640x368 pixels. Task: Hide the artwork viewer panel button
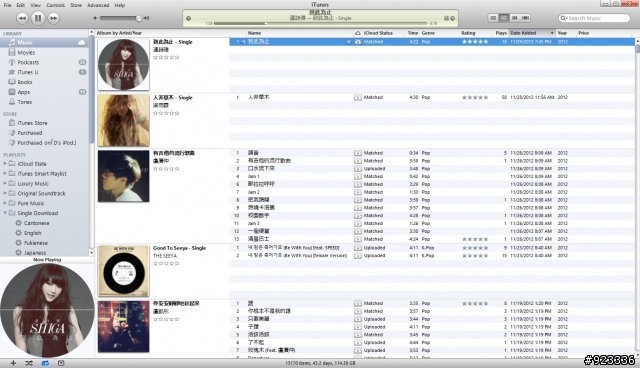click(x=61, y=363)
